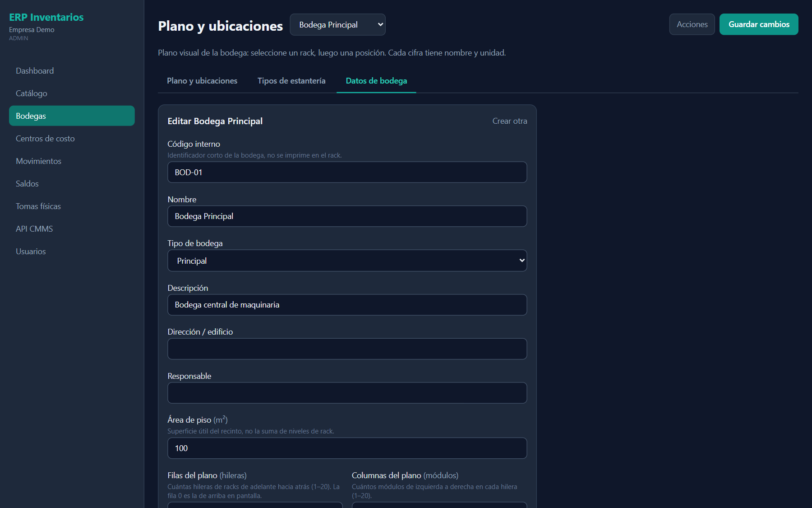This screenshot has width=812, height=508.
Task: Select the Datos de bodega tab
Action: pos(376,81)
